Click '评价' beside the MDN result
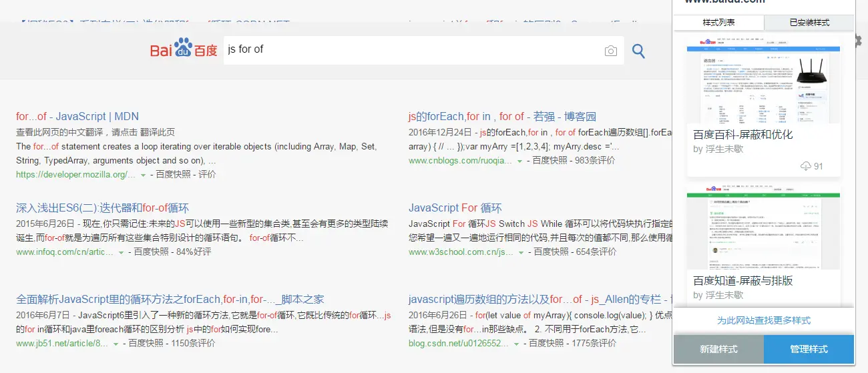868x373 pixels. tap(207, 175)
